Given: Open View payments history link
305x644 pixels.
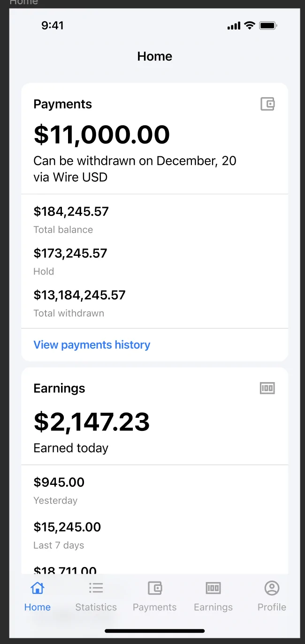Looking at the screenshot, I should pyautogui.click(x=92, y=345).
